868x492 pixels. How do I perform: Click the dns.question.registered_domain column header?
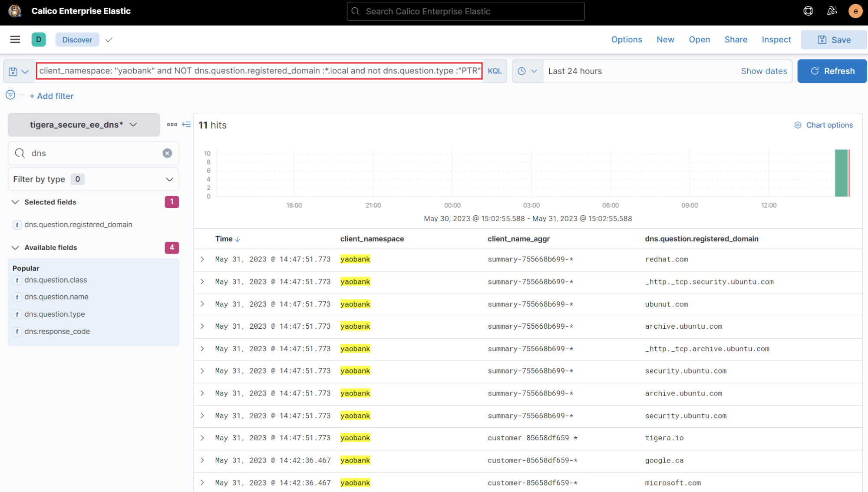click(x=701, y=239)
